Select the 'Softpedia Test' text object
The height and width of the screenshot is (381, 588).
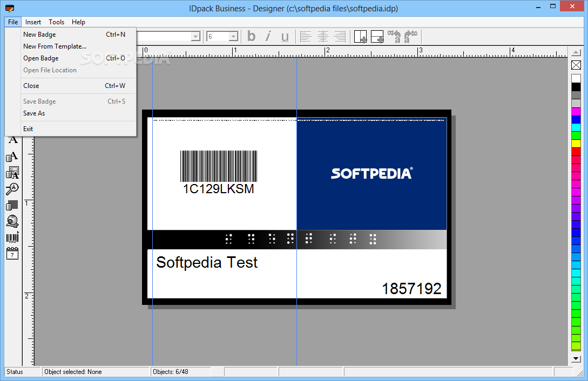pos(207,262)
